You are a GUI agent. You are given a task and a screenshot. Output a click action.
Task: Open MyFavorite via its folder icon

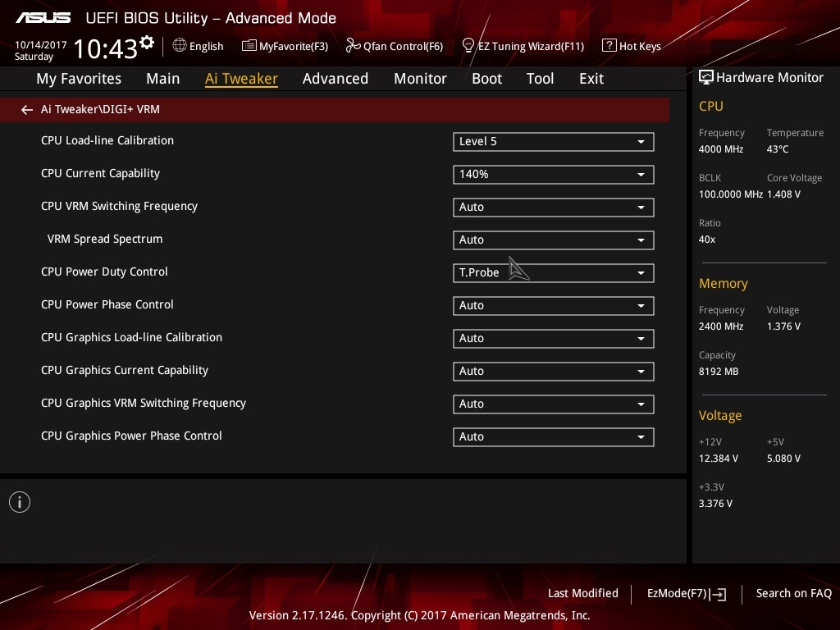[249, 46]
